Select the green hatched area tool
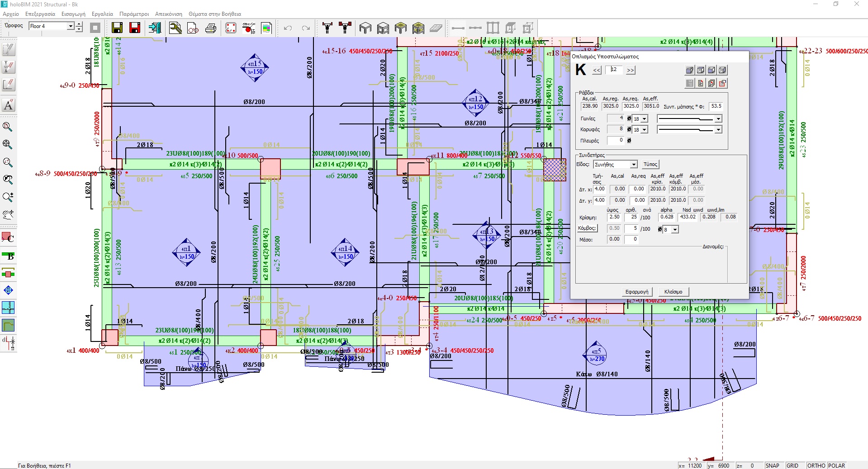The image size is (868, 469). tap(8, 325)
